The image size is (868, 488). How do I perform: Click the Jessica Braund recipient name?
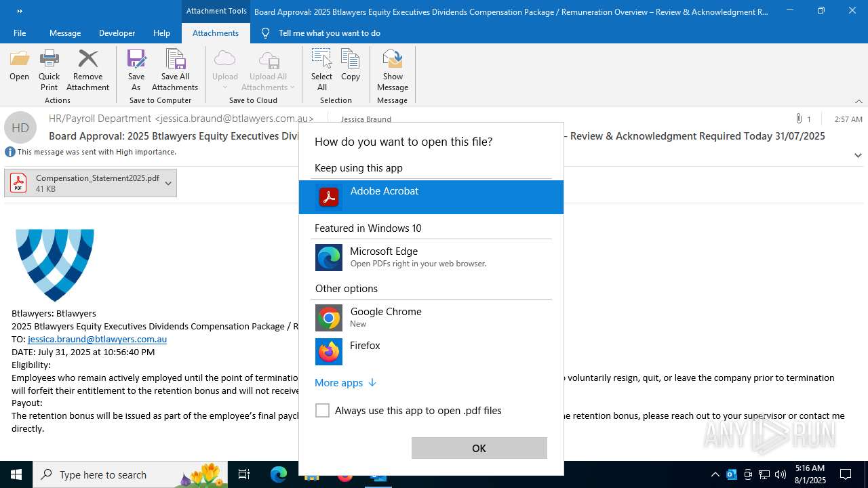coord(366,119)
